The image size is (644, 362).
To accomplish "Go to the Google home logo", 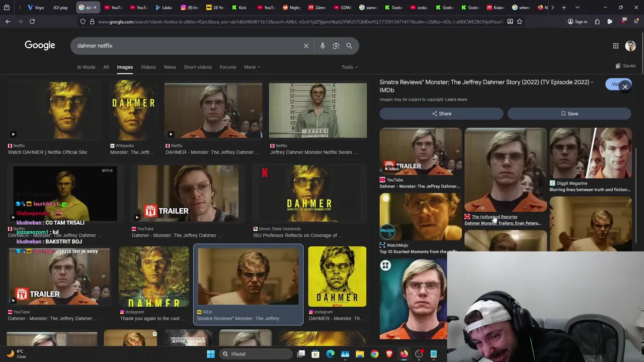I will click(40, 45).
